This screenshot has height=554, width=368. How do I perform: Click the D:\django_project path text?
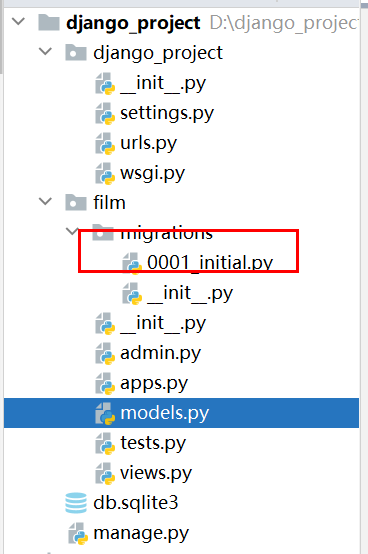coord(284,23)
